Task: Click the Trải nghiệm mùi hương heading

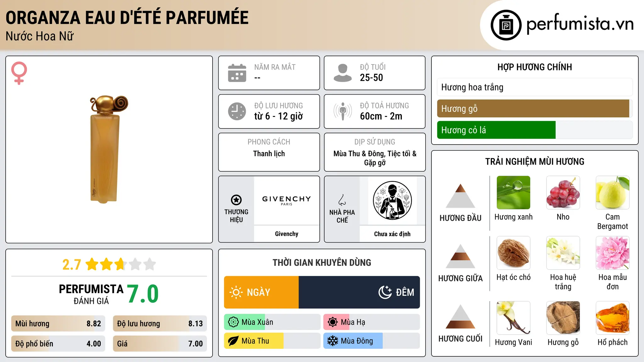Action: pos(535,162)
